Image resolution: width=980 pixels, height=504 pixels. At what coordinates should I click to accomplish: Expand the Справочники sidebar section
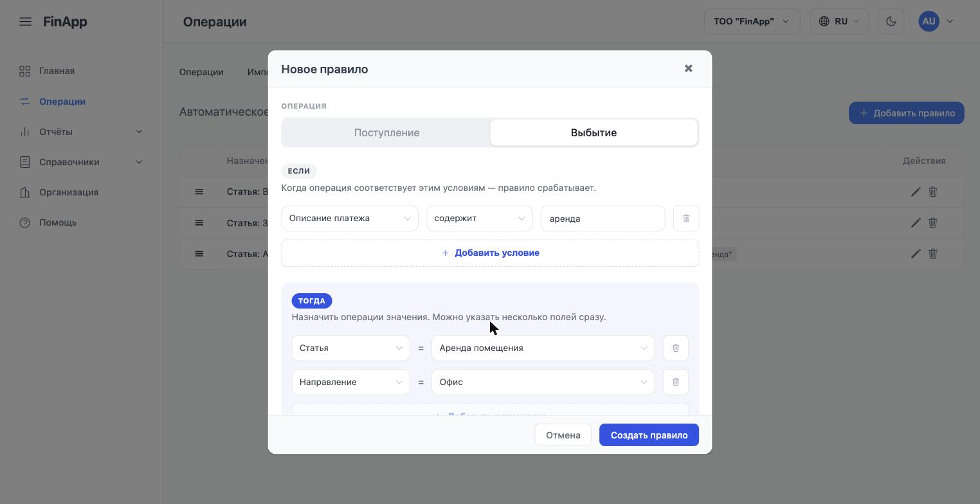point(139,162)
